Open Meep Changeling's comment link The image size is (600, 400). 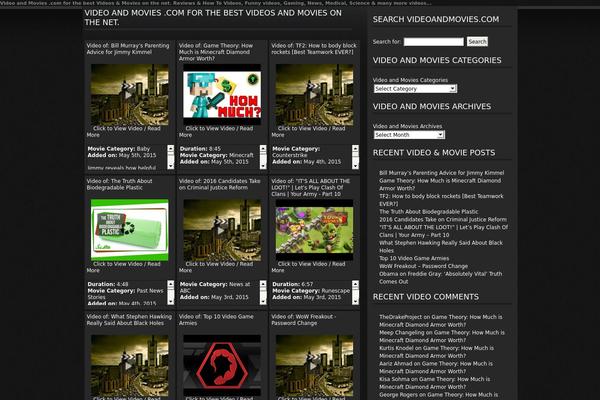[x=442, y=336]
